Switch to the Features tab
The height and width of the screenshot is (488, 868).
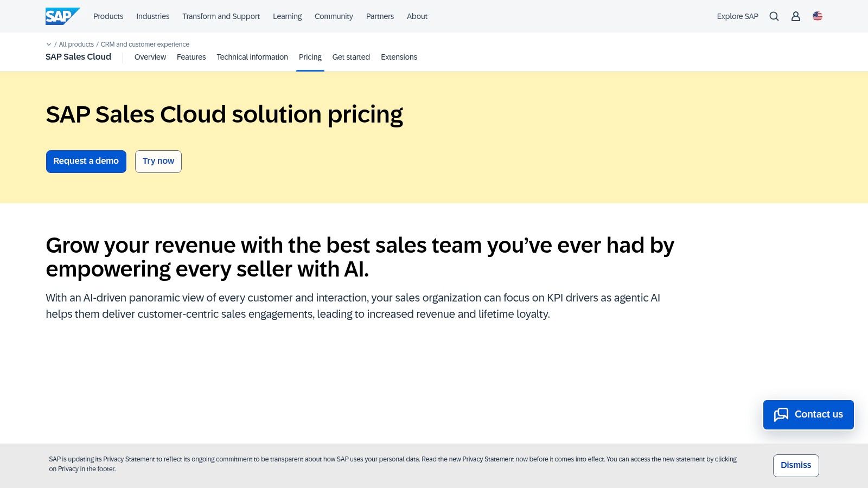coord(191,57)
